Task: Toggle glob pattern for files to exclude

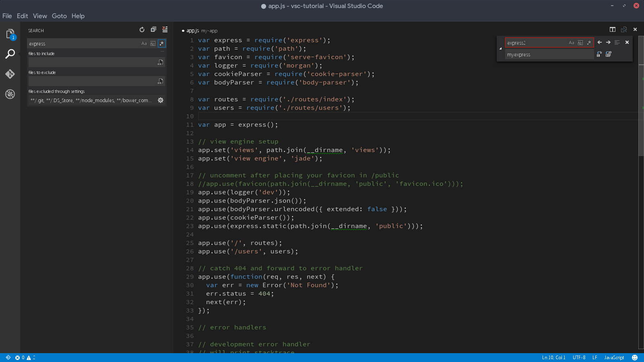Action: (161, 81)
